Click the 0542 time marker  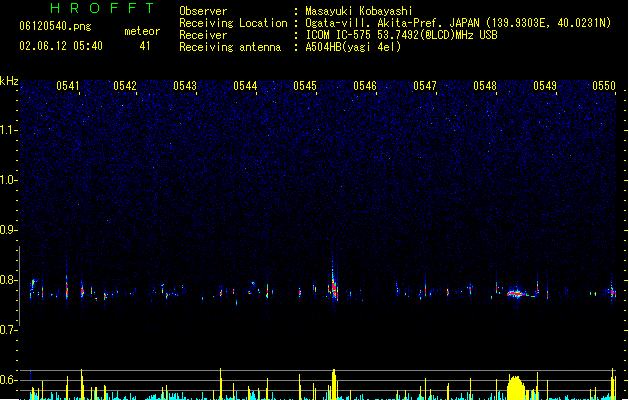click(125, 86)
